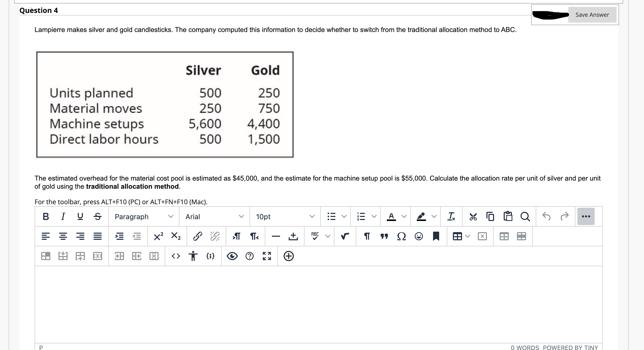Click the Cut scissors icon
The height and width of the screenshot is (350, 644).
point(473,217)
